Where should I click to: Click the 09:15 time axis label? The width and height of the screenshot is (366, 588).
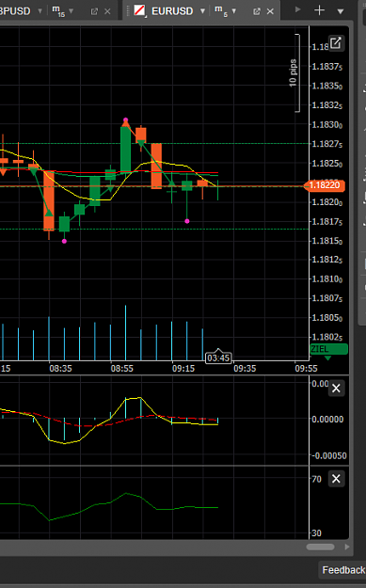183,369
